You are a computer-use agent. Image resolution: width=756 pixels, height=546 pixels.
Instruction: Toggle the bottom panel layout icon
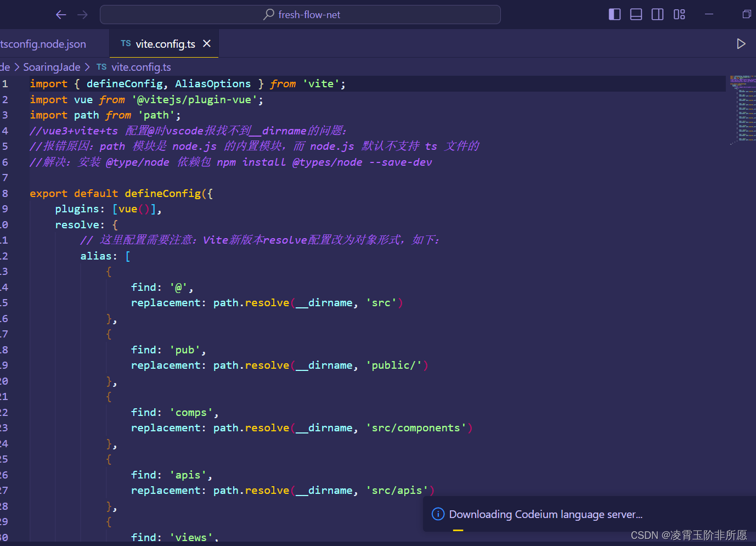pyautogui.click(x=636, y=14)
